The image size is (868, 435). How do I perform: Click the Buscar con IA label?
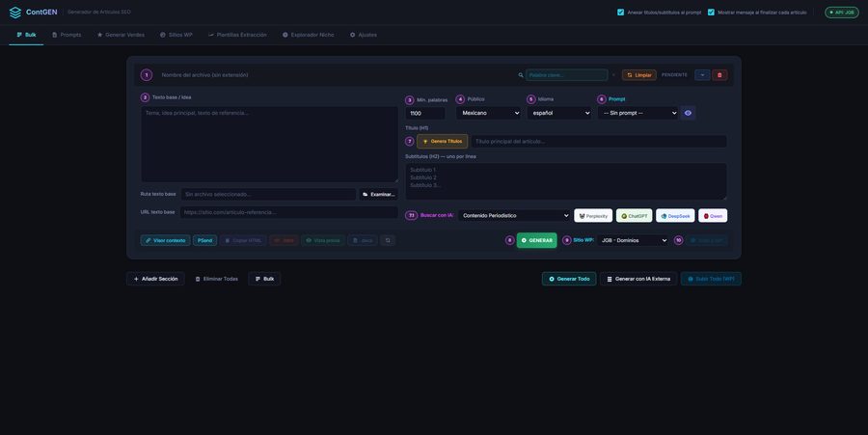coord(437,215)
